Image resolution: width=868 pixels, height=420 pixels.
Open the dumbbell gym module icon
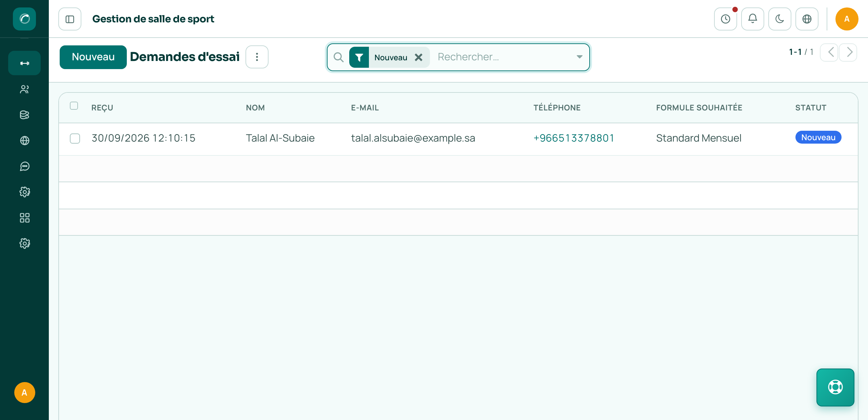click(24, 63)
